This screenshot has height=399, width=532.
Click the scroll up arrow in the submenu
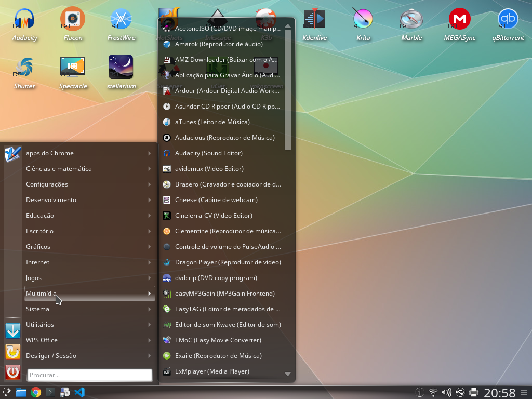(x=288, y=26)
